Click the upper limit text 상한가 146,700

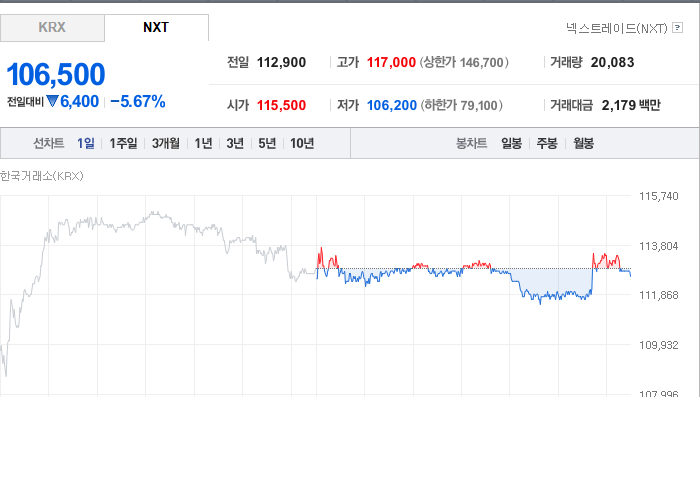(464, 62)
